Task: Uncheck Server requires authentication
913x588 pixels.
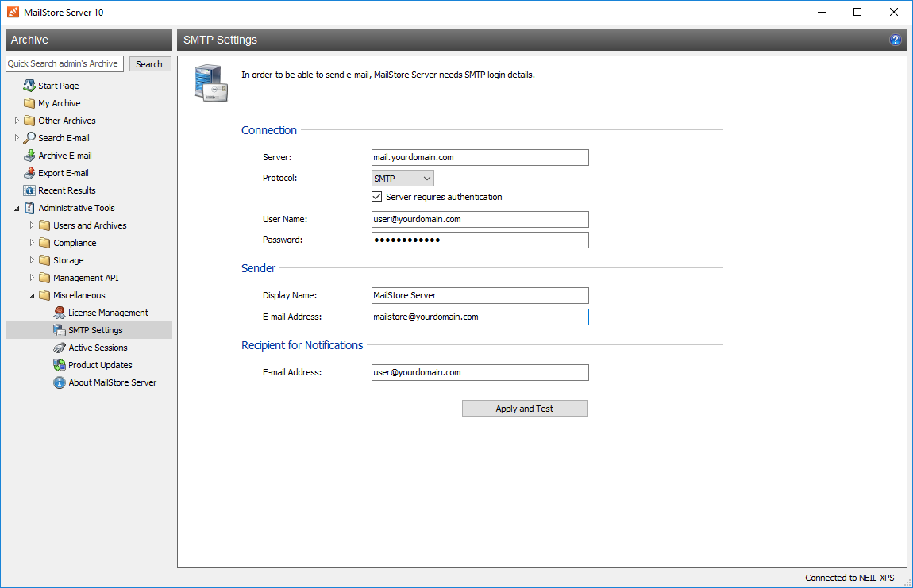Action: pyautogui.click(x=377, y=197)
